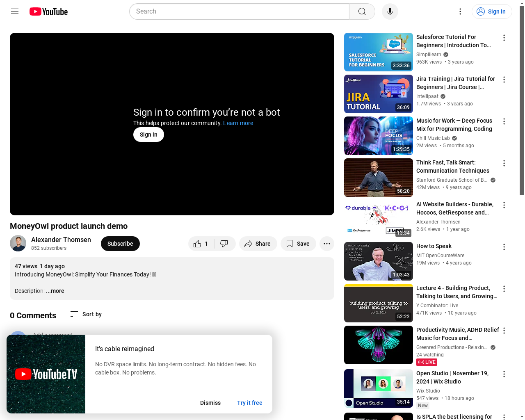
Task: Open AI Website Builders thumbnail
Action: 379,219
